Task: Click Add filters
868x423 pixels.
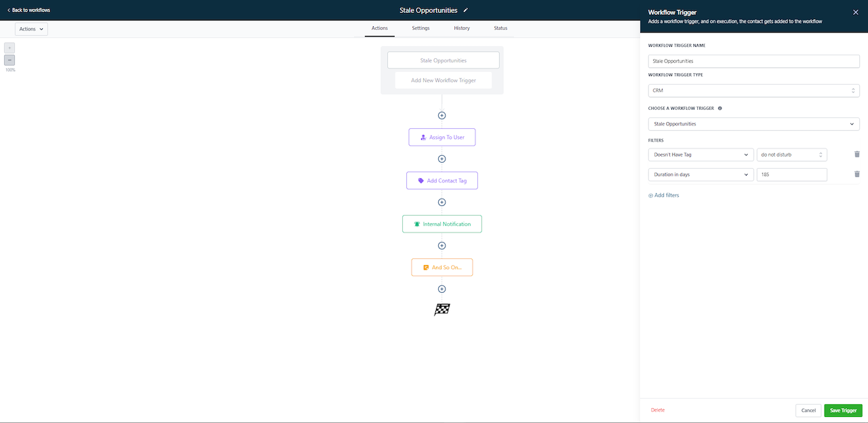Action: click(x=664, y=195)
